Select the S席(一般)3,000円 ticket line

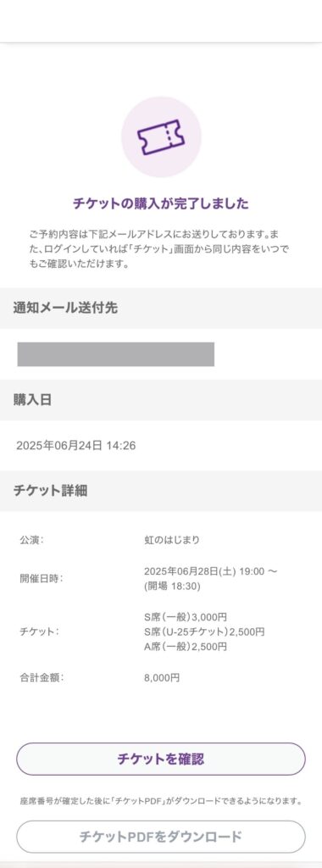pyautogui.click(x=186, y=617)
